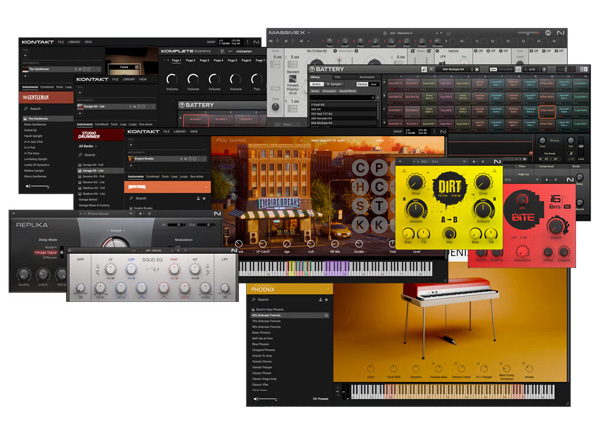Image resolution: width=601 pixels, height=436 pixels.
Task: Click the SHOP button in top Kontakt window
Action: 211,42
